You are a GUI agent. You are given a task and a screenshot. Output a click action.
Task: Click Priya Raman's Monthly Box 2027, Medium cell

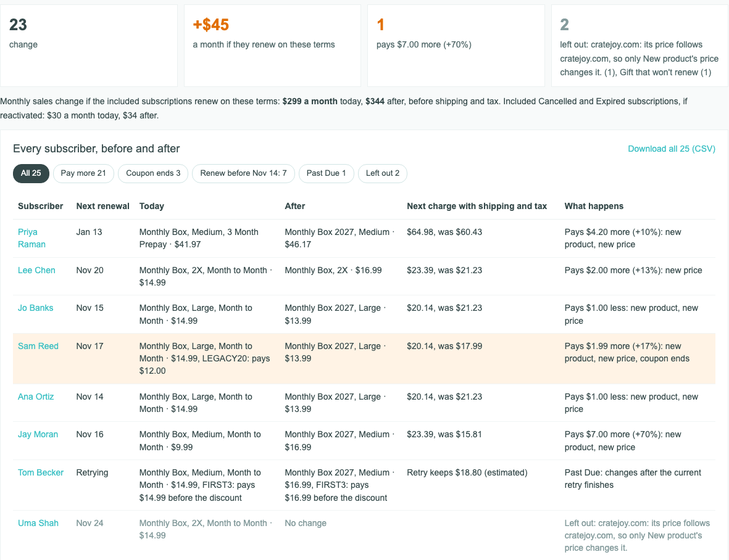pos(340,238)
